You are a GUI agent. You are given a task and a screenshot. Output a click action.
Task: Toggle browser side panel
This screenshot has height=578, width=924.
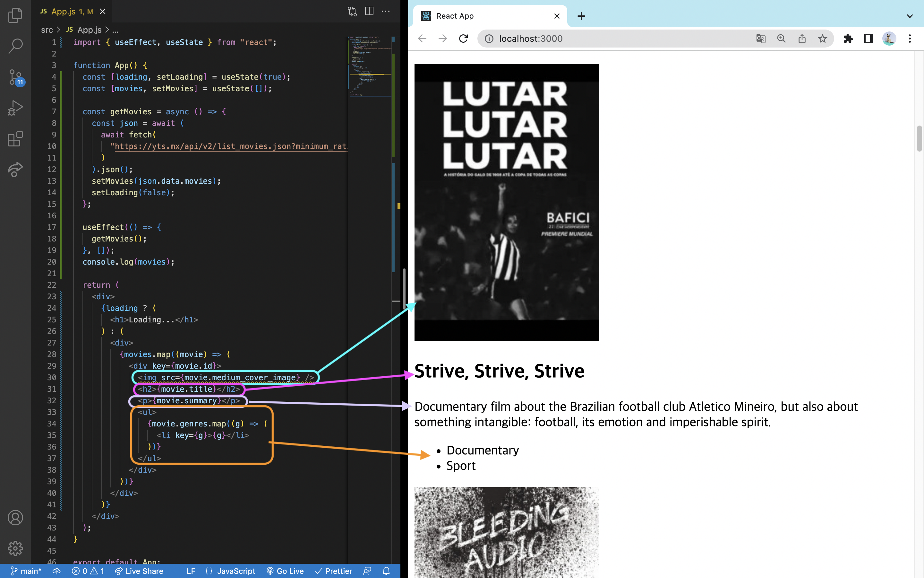point(868,39)
